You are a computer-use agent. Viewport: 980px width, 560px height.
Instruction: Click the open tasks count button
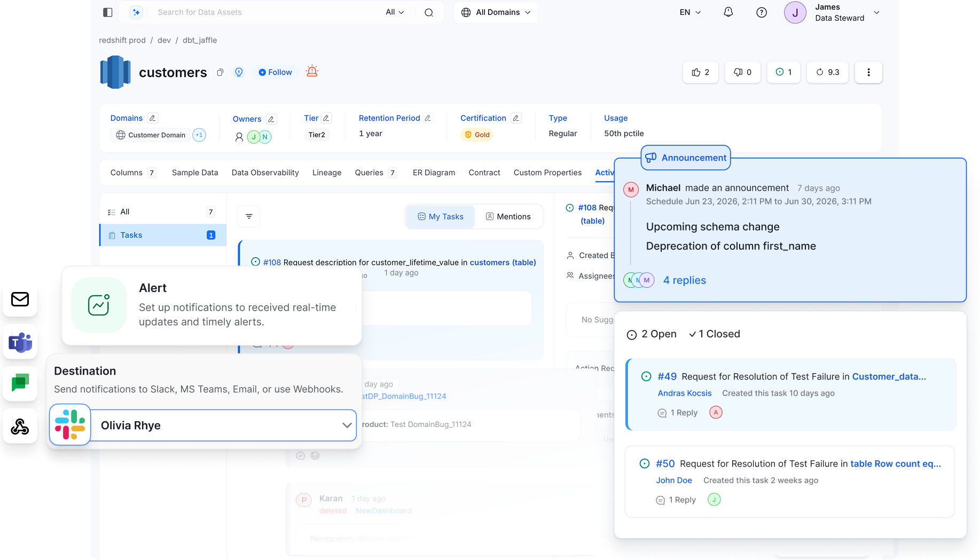point(784,72)
